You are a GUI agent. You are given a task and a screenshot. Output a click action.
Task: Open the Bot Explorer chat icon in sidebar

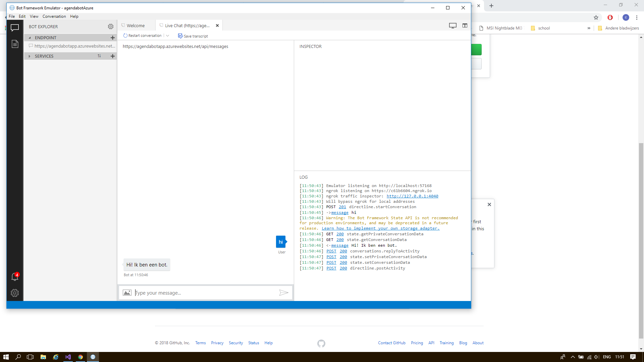(x=15, y=28)
